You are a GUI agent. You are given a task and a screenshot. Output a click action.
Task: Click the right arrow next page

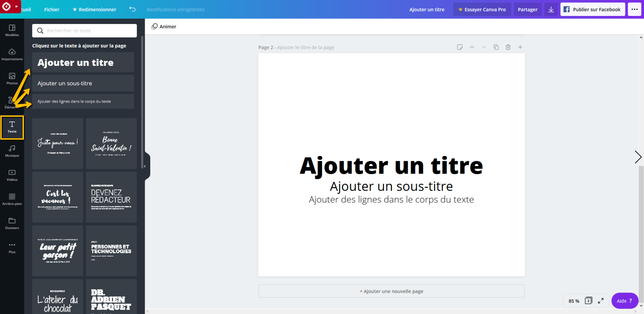[638, 157]
